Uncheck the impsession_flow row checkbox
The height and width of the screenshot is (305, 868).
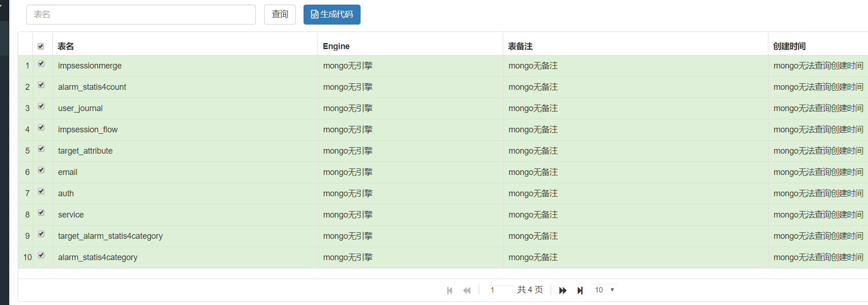(41, 128)
